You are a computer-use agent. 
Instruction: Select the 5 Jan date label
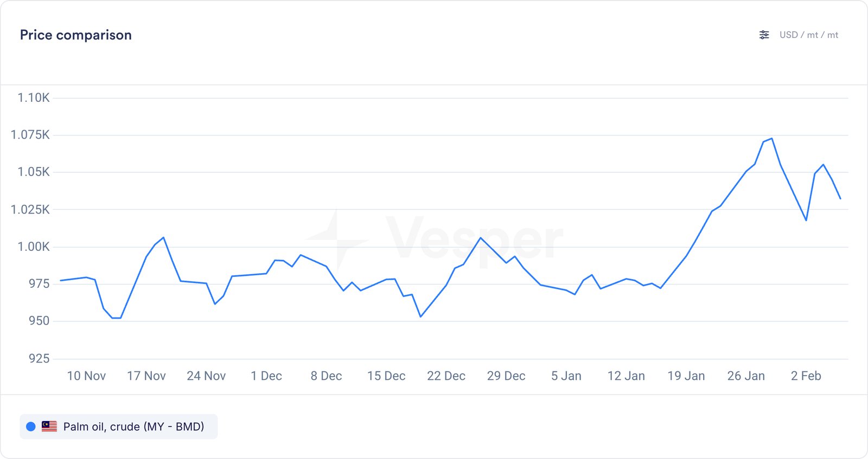coord(566,376)
